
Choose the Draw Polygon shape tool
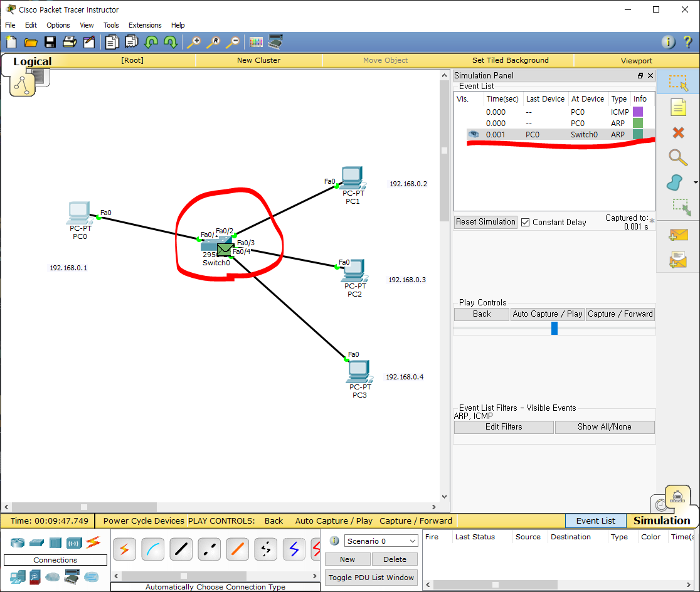coord(675,182)
